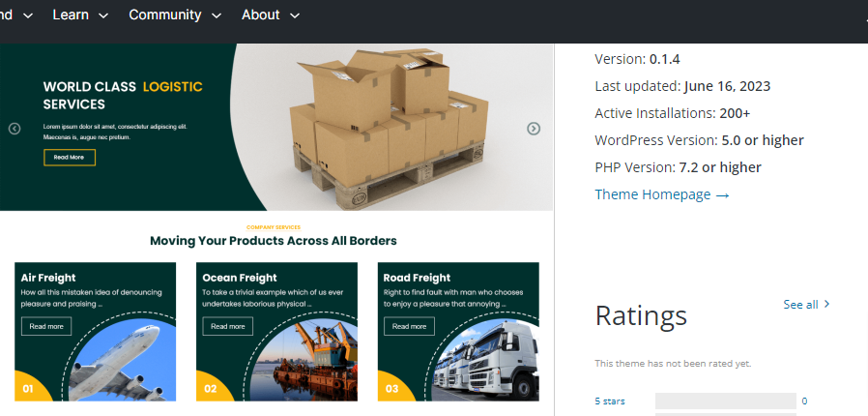
Task: Click the chevron next to See all
Action: [826, 304]
